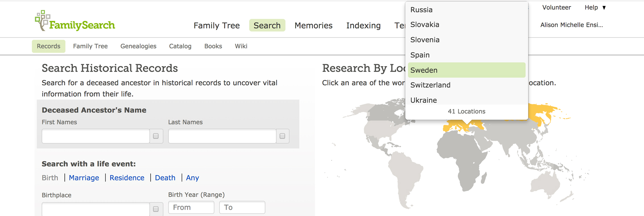Viewport: 644px width, 216px height.
Task: Switch to the Wiki tab
Action: point(241,46)
